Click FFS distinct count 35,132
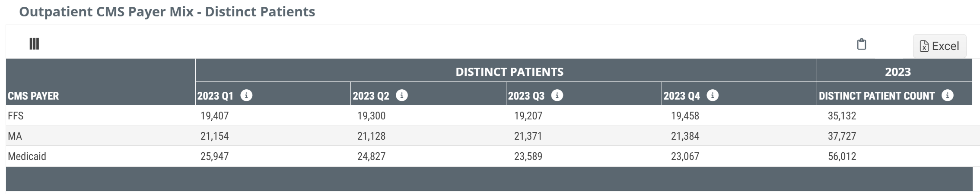This screenshot has height=194, width=980. click(x=842, y=116)
